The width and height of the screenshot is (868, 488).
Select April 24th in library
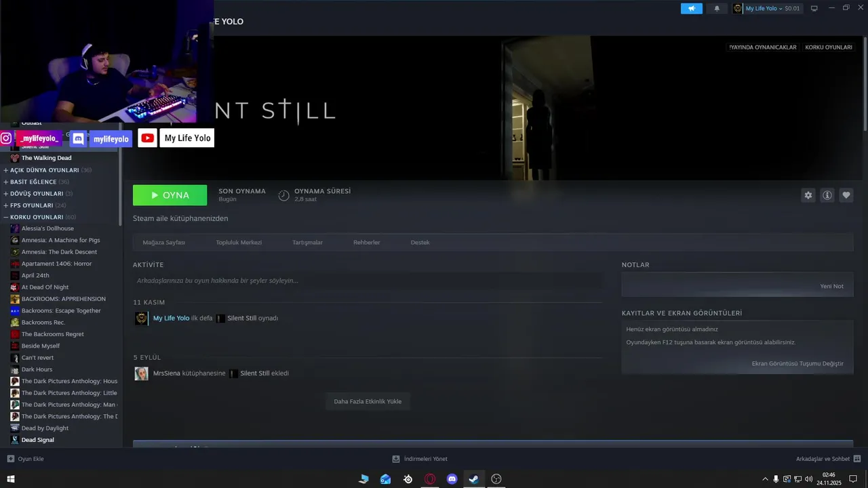[x=35, y=275]
